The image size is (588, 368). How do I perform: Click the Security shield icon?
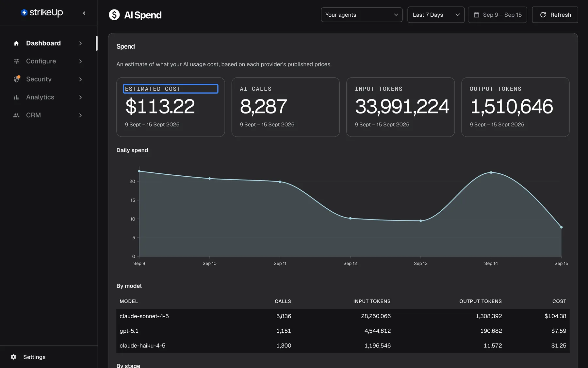point(16,79)
